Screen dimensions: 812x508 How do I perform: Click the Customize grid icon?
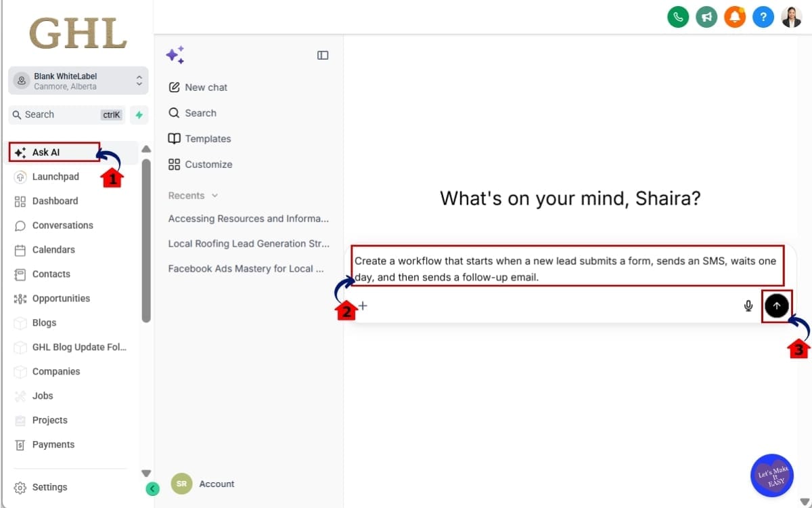click(174, 165)
